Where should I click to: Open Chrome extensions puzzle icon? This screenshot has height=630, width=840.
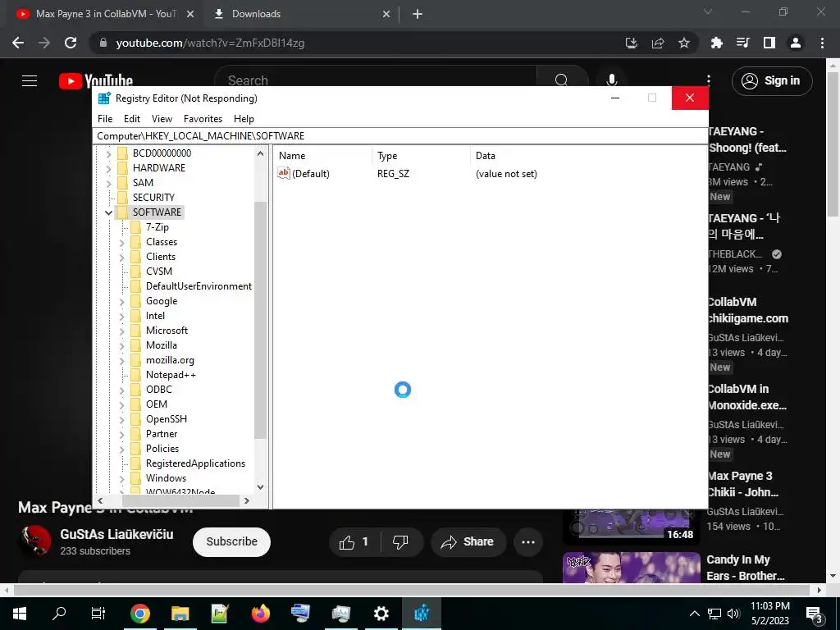point(716,43)
